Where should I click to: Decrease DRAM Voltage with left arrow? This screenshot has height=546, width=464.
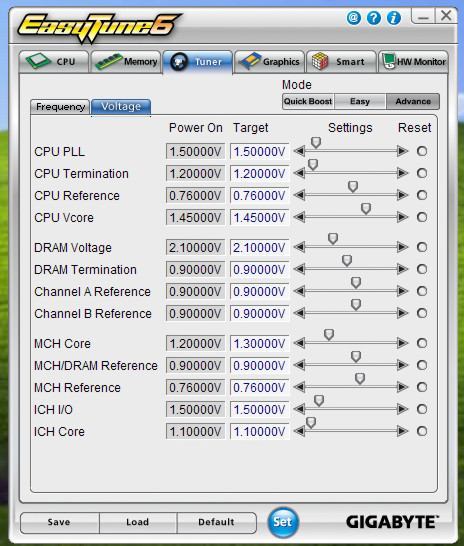(x=299, y=247)
